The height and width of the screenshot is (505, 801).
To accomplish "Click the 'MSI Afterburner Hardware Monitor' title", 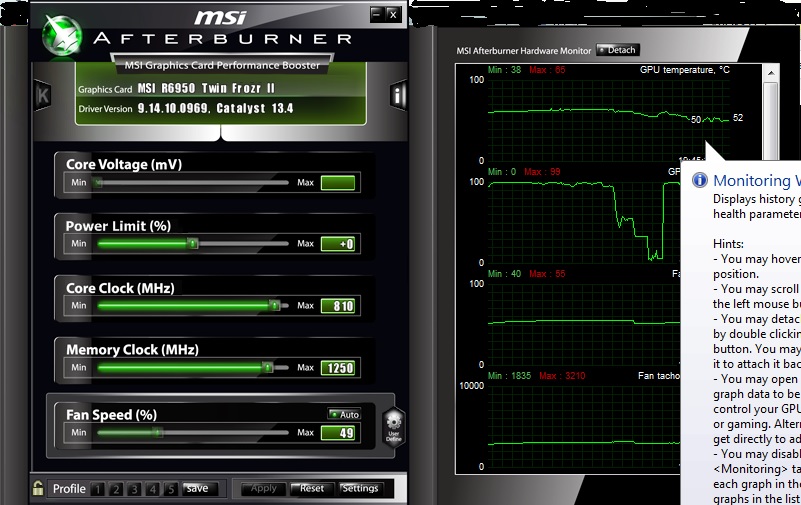I will click(x=524, y=51).
